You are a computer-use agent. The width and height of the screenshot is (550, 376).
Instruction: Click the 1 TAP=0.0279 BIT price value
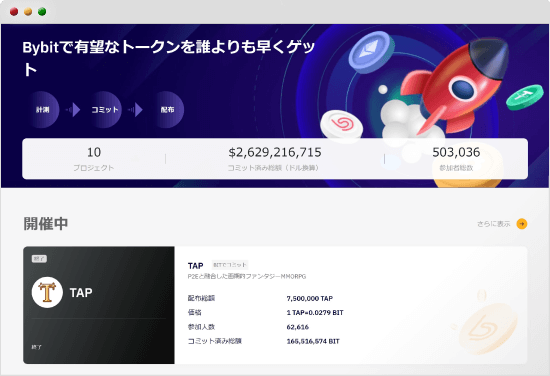[x=315, y=313]
